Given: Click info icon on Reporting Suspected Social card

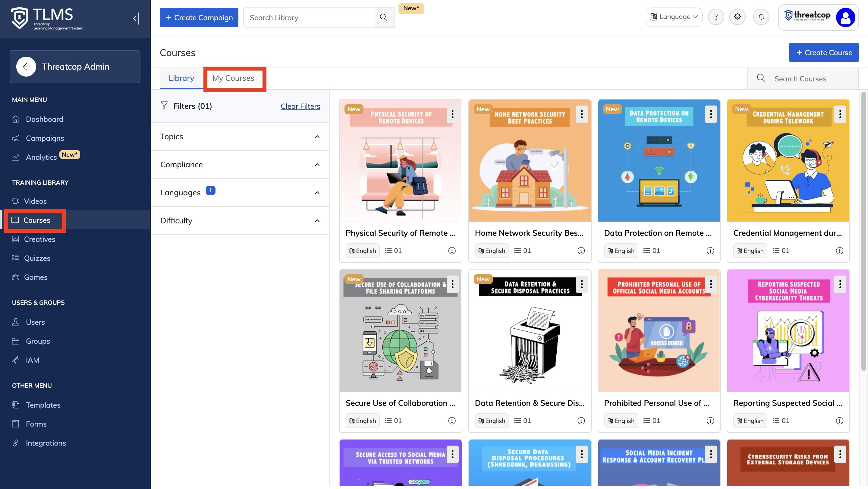Looking at the screenshot, I should tap(839, 421).
